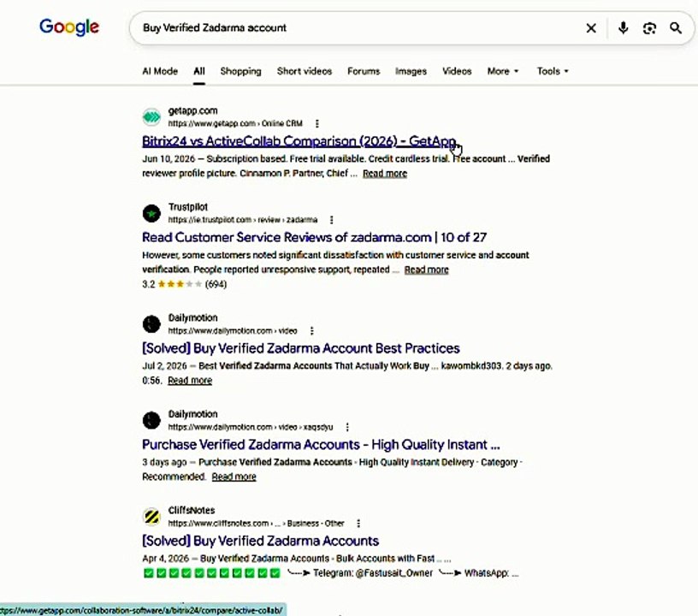Click the Trustpilot site name
698x616 pixels.
[x=188, y=207]
